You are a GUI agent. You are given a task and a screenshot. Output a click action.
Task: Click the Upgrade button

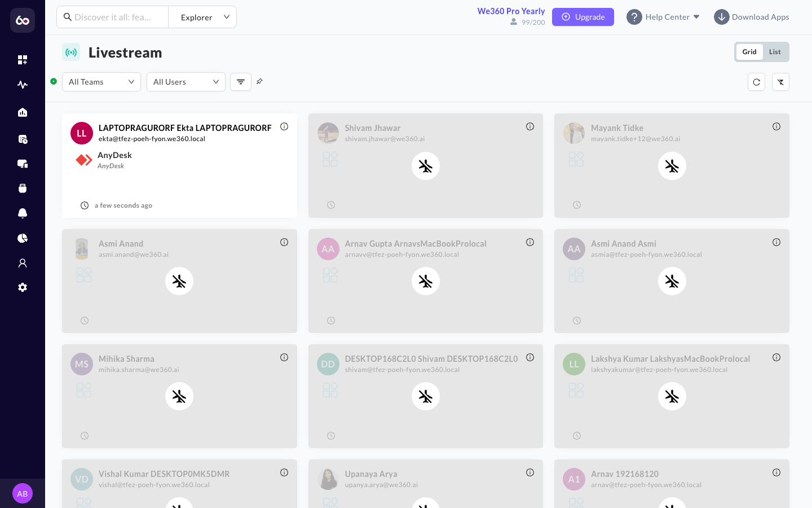click(x=583, y=17)
